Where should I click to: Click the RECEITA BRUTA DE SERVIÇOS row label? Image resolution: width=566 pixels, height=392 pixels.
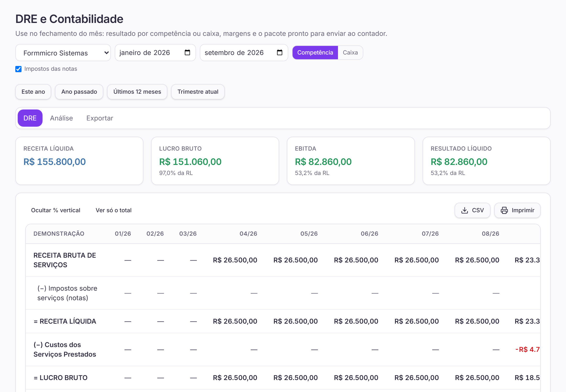65,260
